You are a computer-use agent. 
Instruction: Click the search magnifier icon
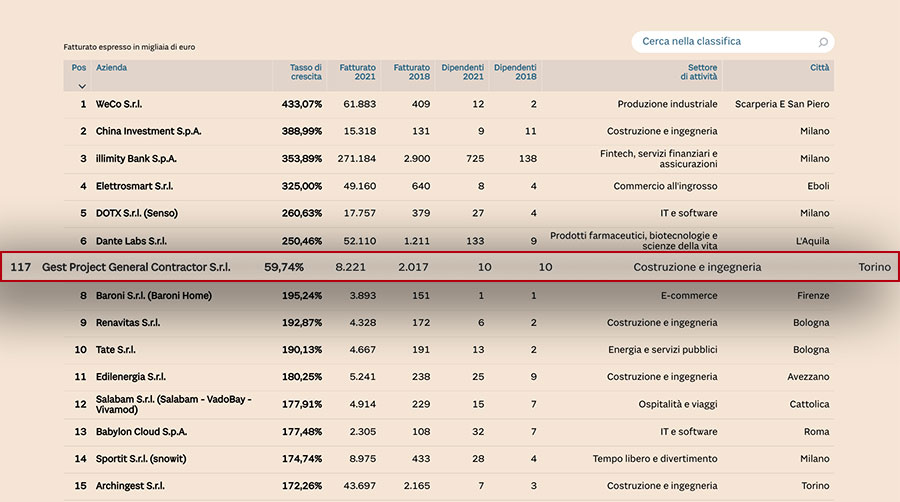(823, 42)
